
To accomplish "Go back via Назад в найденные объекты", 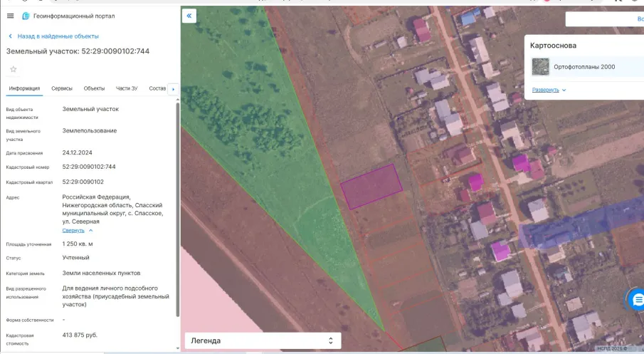I will point(58,36).
